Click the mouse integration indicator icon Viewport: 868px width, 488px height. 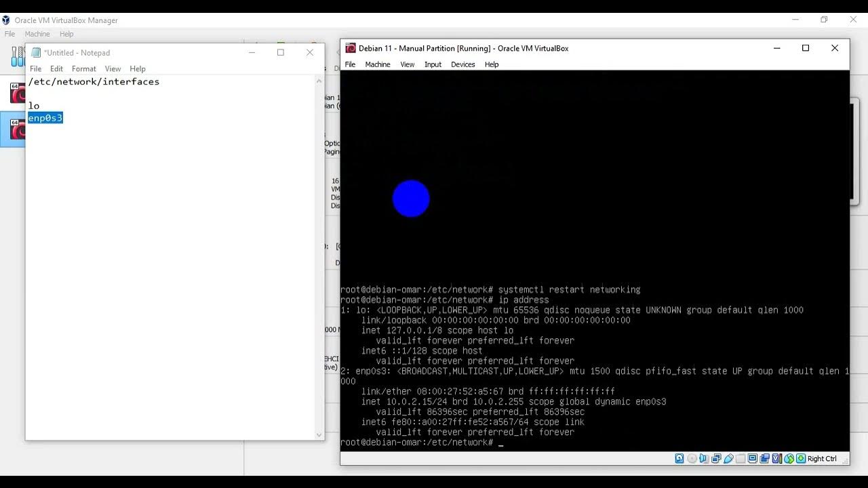[x=789, y=459]
